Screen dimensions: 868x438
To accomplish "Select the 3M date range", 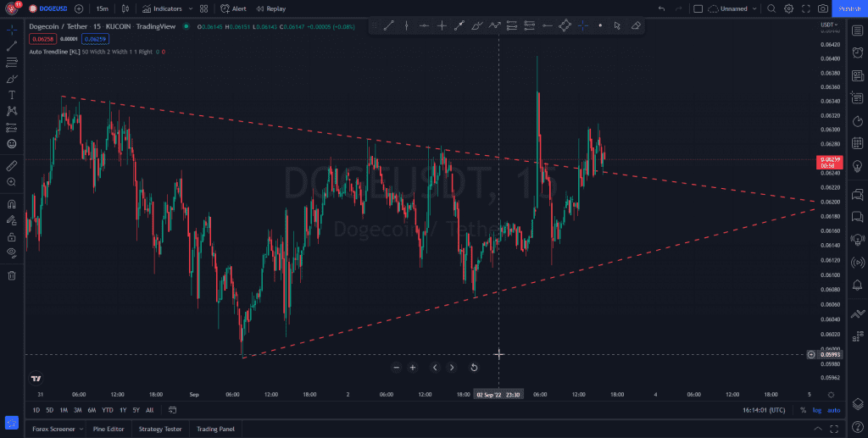I will click(x=78, y=410).
